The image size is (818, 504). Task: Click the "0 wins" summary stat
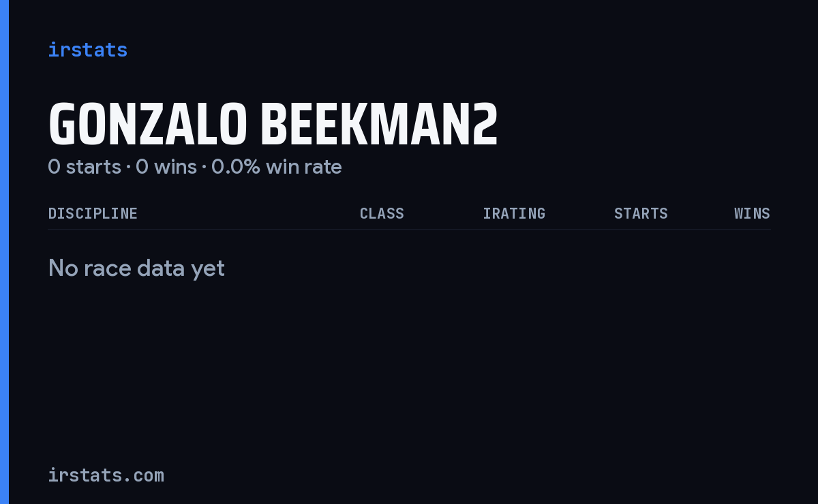[x=166, y=167]
